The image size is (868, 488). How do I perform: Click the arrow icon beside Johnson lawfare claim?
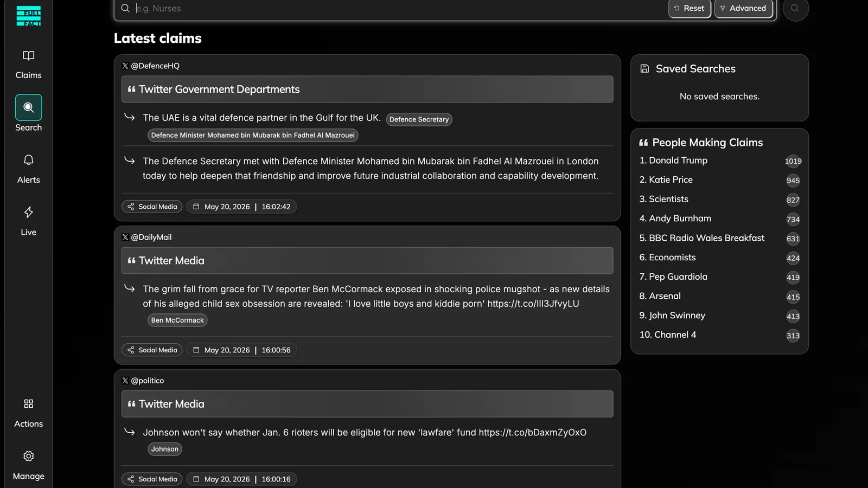coord(129,432)
